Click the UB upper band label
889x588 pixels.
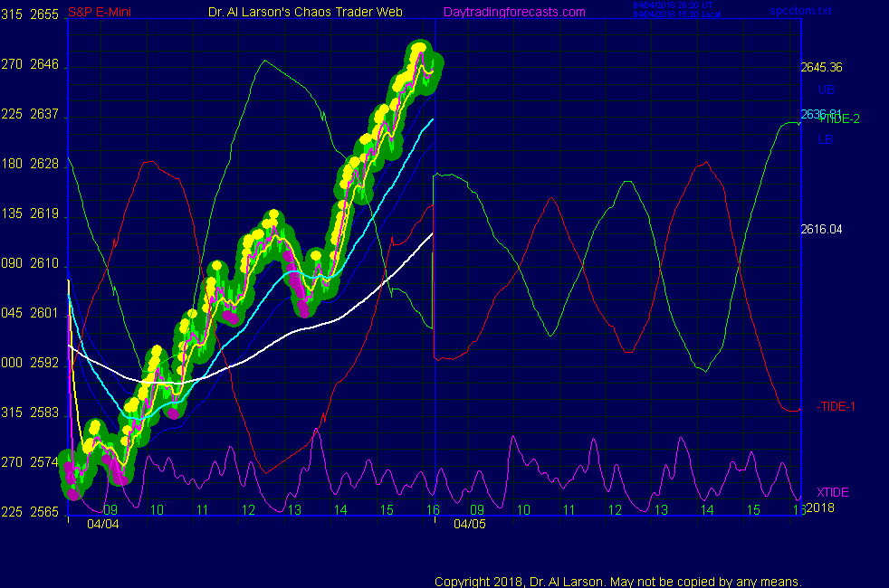[x=826, y=90]
